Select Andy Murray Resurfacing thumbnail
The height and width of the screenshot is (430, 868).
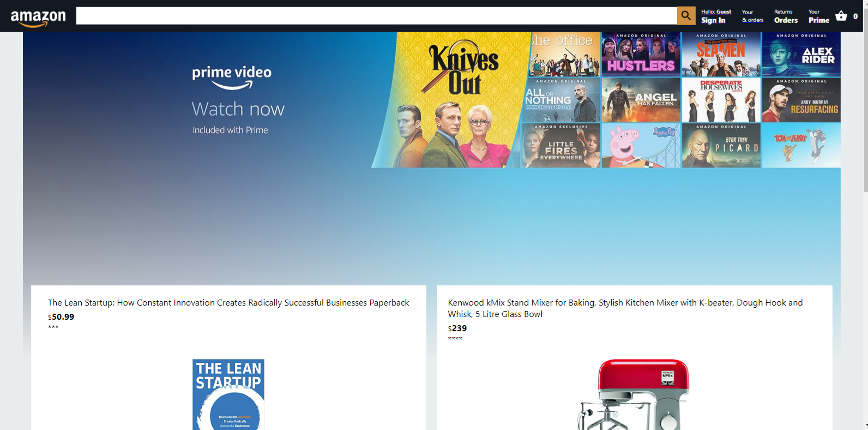(801, 100)
